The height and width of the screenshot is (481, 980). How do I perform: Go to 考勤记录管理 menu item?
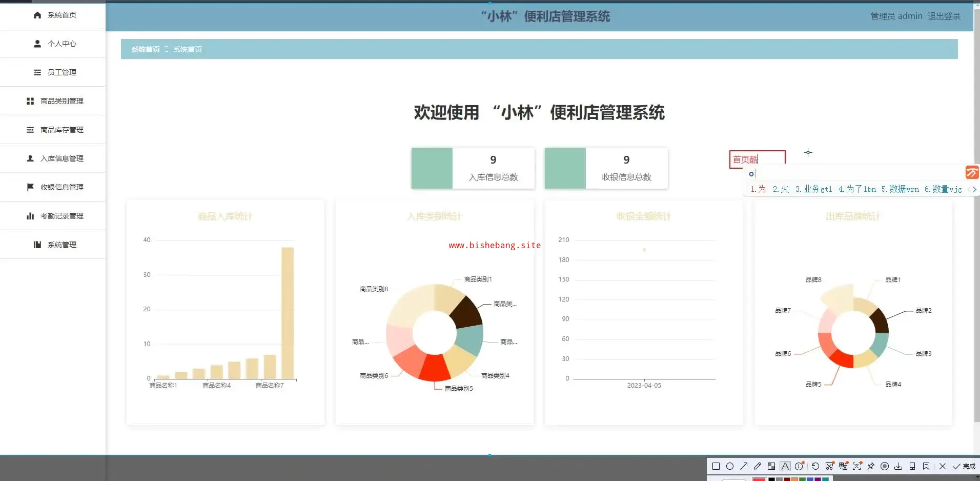click(x=62, y=216)
